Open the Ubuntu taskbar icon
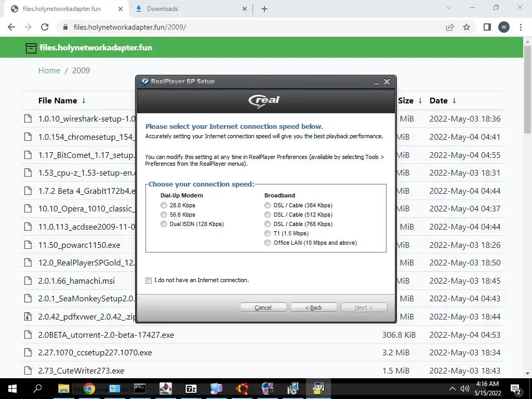 coord(242,389)
